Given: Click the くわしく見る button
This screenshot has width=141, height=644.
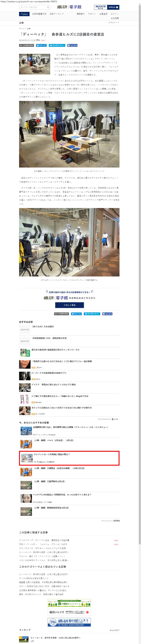Looking at the screenshot, I should 70,305.
